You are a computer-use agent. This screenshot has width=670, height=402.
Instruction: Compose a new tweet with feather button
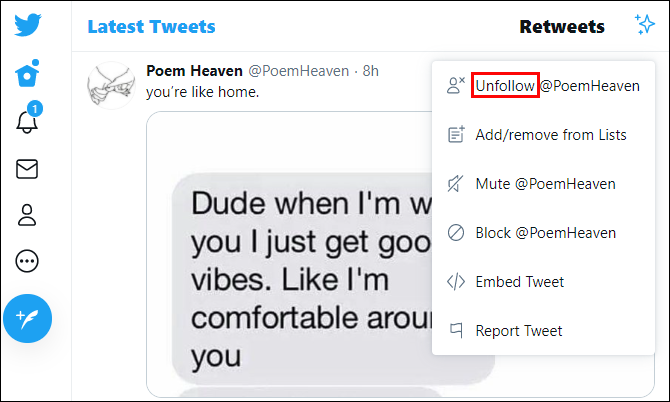(x=27, y=319)
